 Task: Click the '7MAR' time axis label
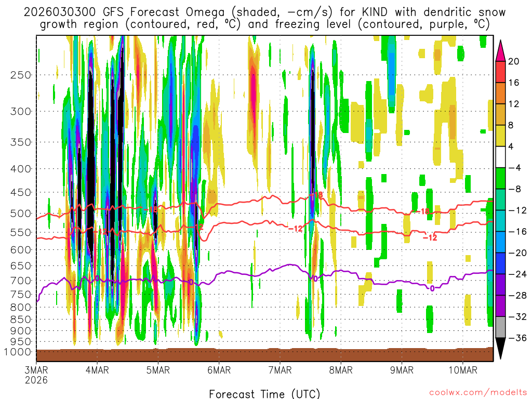[280, 370]
